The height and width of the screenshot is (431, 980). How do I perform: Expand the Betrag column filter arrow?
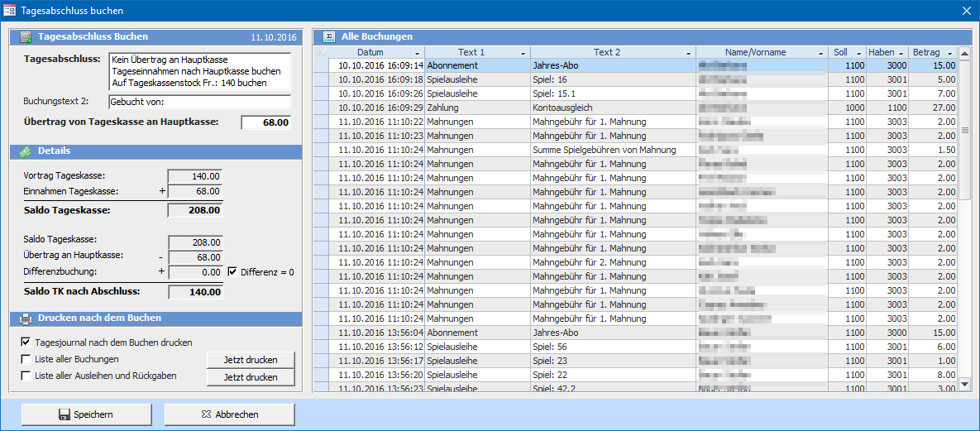point(949,53)
